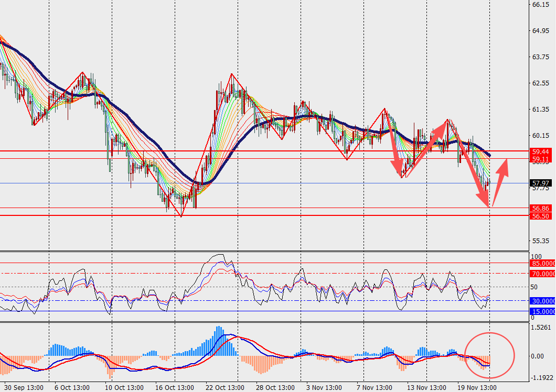This screenshot has width=556, height=392.
Task: Click the current price label 57.97
Action: [x=541, y=183]
